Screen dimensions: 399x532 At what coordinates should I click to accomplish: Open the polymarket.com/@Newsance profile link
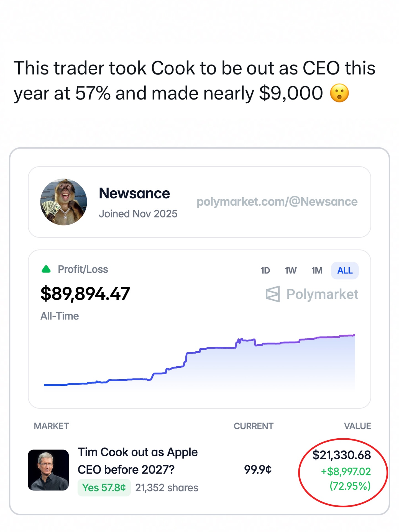point(277,202)
